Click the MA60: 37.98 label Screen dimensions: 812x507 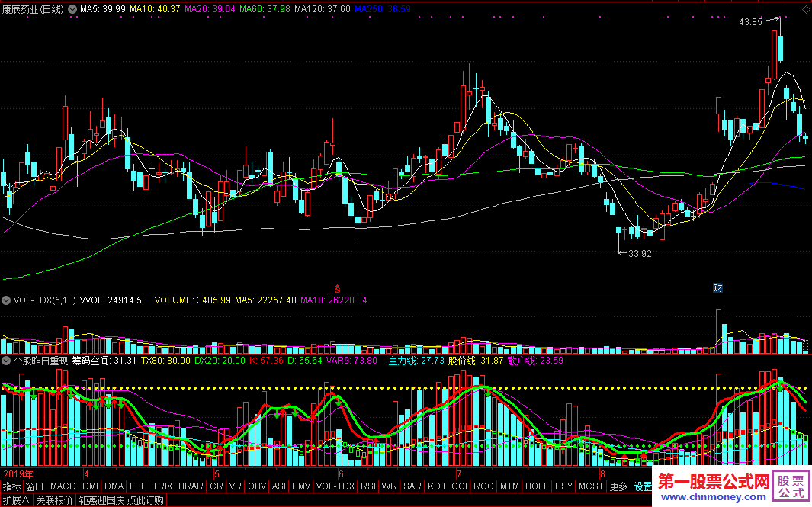pyautogui.click(x=265, y=9)
